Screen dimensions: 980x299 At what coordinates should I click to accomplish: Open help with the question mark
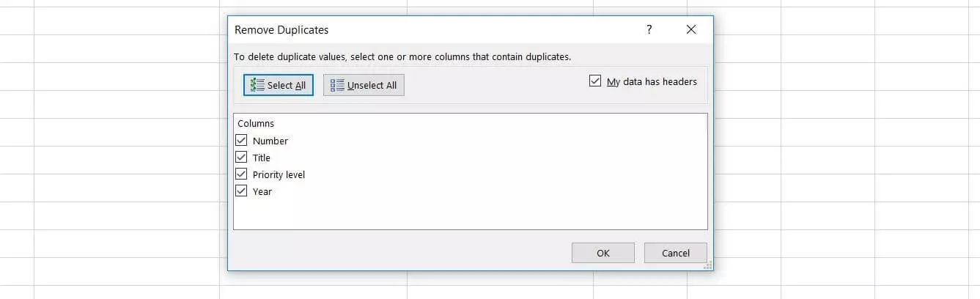point(649,30)
